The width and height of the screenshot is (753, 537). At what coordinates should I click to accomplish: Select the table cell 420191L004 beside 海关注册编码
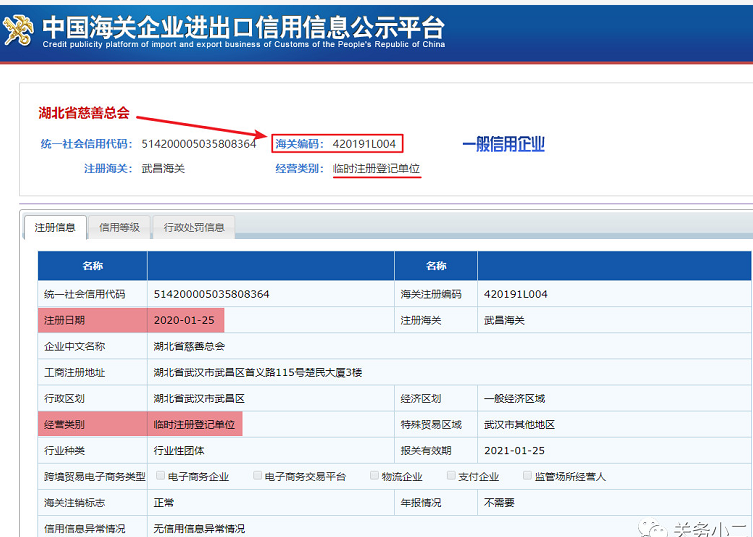click(516, 294)
